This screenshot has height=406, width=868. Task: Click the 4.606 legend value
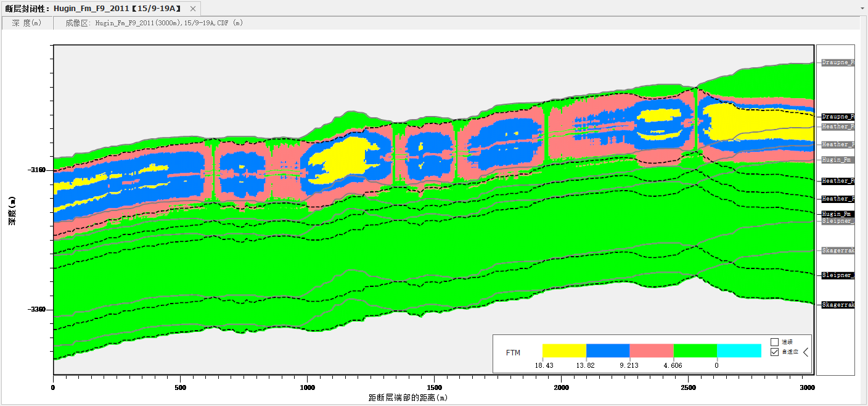tap(673, 365)
